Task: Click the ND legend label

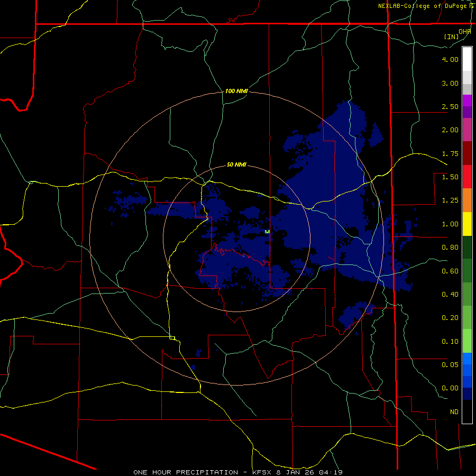Action: pos(454,412)
